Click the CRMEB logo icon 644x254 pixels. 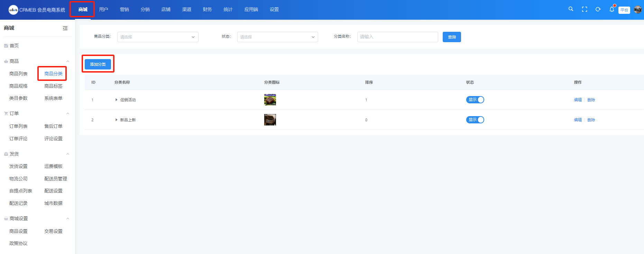tap(13, 10)
